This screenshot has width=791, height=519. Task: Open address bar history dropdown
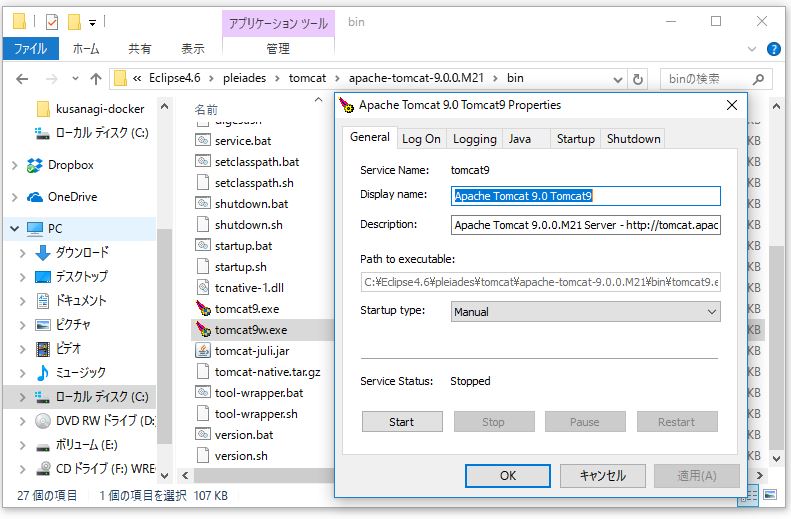[617, 80]
